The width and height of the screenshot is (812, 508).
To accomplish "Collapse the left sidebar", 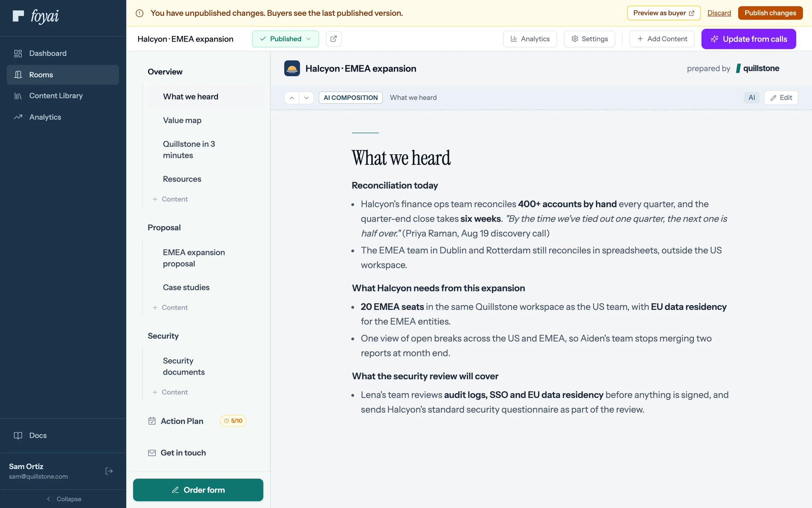I will pyautogui.click(x=64, y=499).
